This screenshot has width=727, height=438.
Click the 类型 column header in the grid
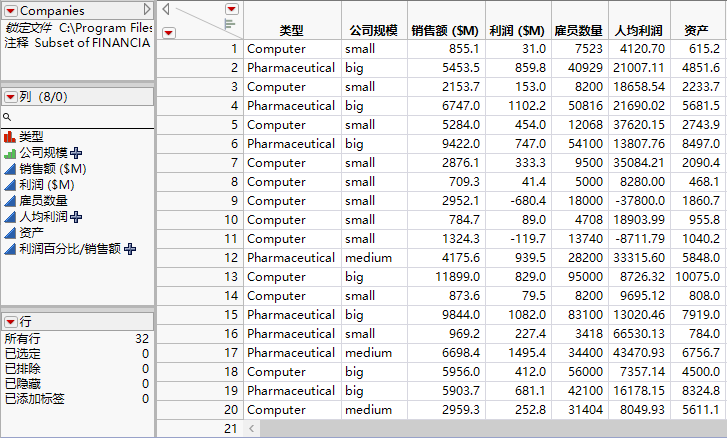point(292,31)
